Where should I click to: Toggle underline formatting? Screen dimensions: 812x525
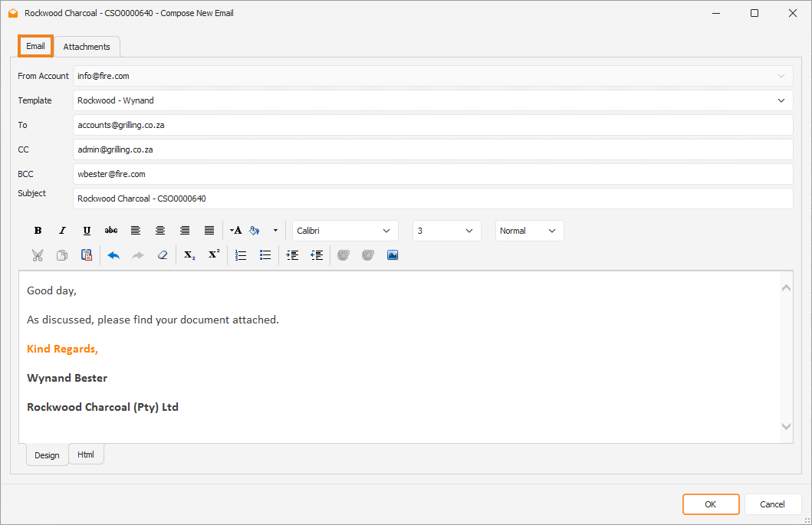[87, 231]
